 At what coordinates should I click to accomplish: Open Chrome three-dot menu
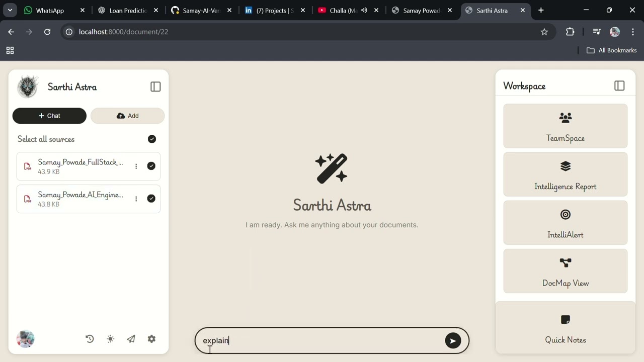point(633,32)
